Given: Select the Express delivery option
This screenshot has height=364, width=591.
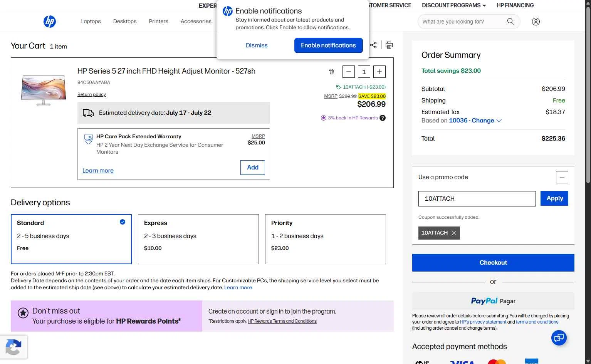Looking at the screenshot, I should (x=198, y=239).
